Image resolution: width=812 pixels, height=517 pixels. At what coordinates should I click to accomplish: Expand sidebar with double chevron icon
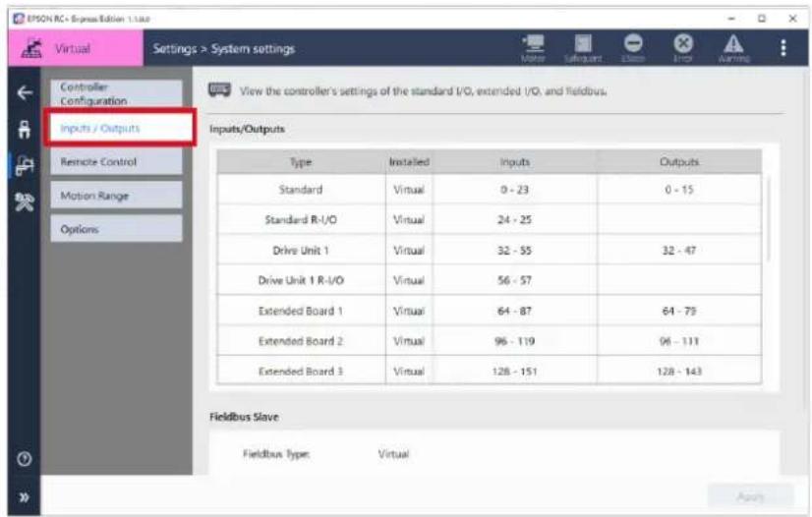pos(25,498)
